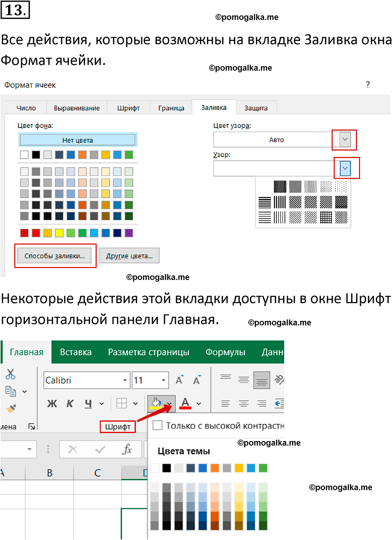This screenshot has height=540, width=392.
Task: Click the top align icon
Action: click(225, 377)
